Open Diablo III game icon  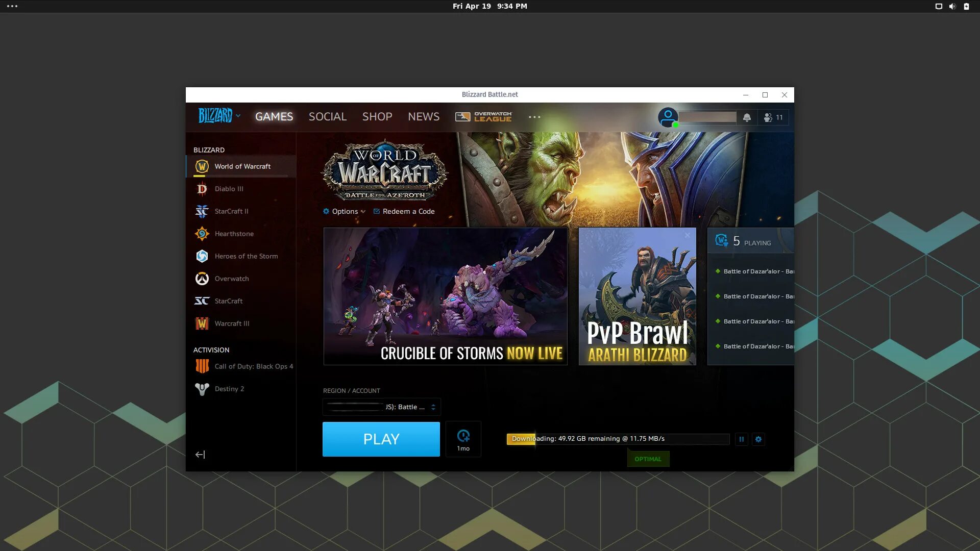(202, 189)
